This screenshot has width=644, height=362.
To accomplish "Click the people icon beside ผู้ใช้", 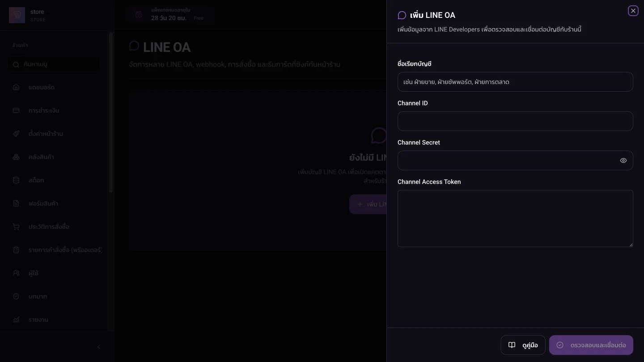I will point(16,273).
